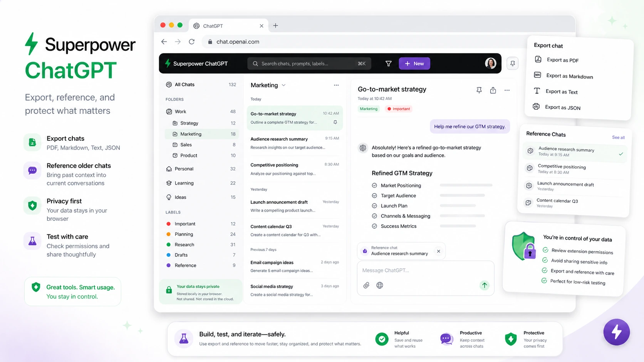The image size is (644, 362).
Task: Select Competitive positioning in Reference Chats
Action: [x=575, y=169]
